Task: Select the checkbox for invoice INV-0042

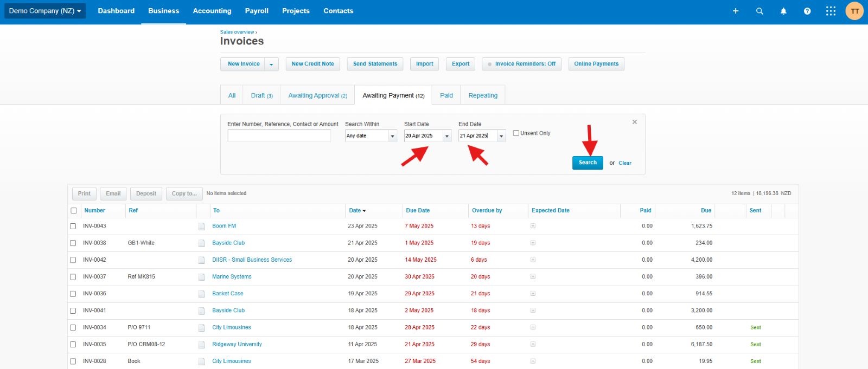Action: tap(73, 260)
